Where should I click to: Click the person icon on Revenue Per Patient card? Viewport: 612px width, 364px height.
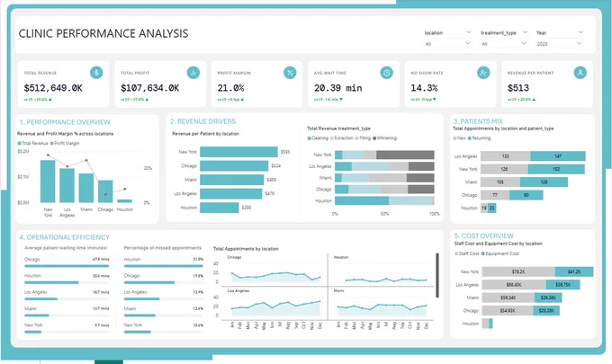580,73
